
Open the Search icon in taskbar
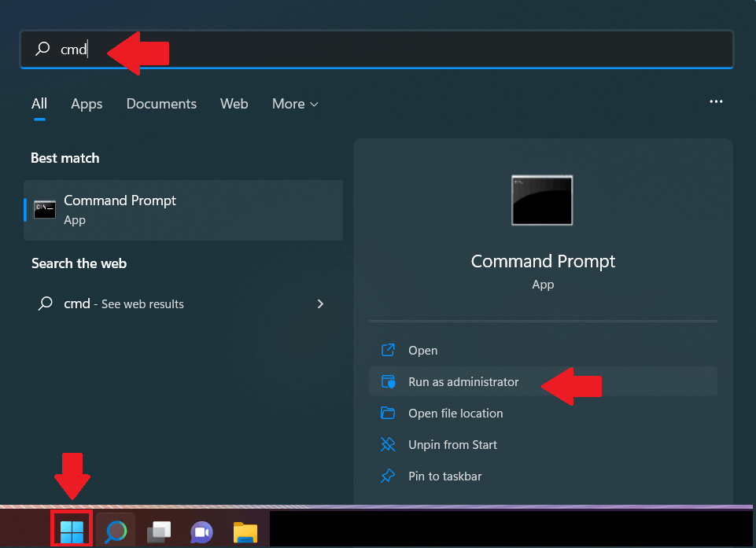point(116,531)
